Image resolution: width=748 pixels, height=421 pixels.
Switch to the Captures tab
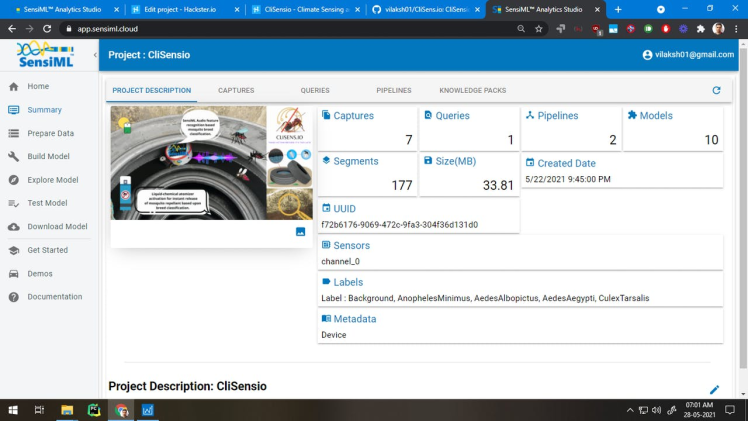coord(236,90)
